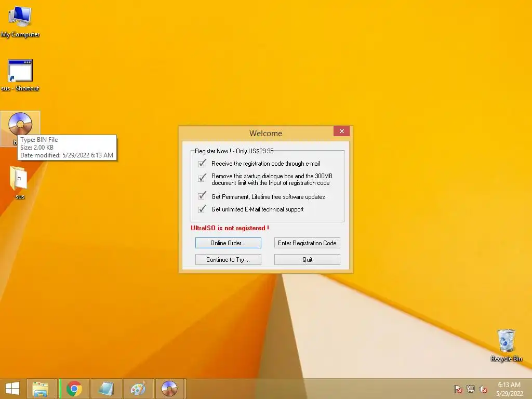Open the My Computer desktop icon
532x399 pixels.
(20, 21)
